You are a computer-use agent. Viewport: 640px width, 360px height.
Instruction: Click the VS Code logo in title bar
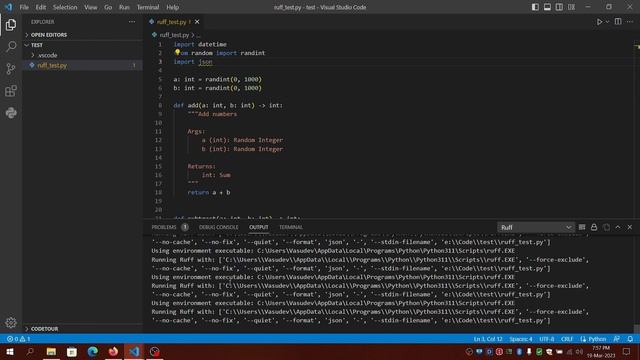tap(8, 7)
